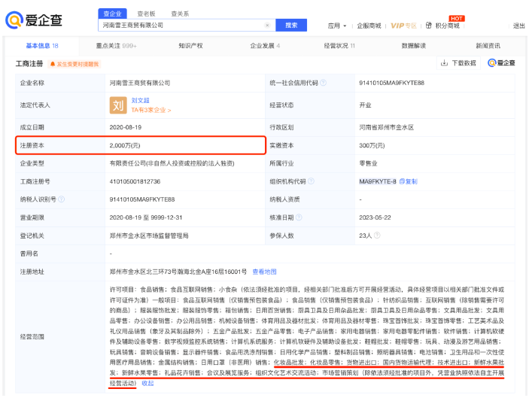Click the download icon beside 下载数据
The width and height of the screenshot is (532, 401).
[x=444, y=62]
